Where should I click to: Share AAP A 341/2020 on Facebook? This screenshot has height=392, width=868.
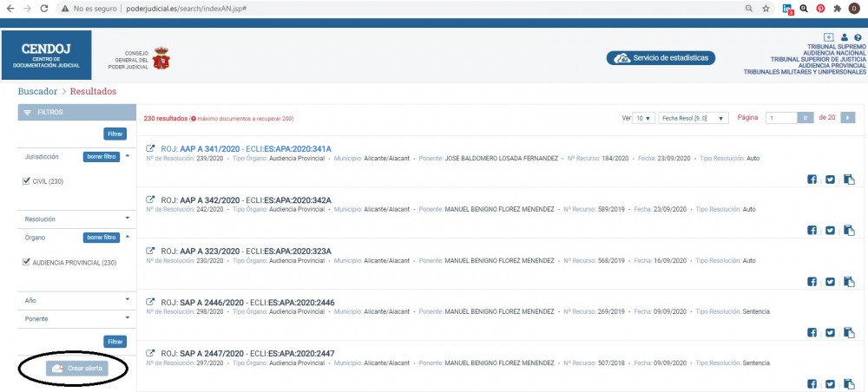pos(812,180)
